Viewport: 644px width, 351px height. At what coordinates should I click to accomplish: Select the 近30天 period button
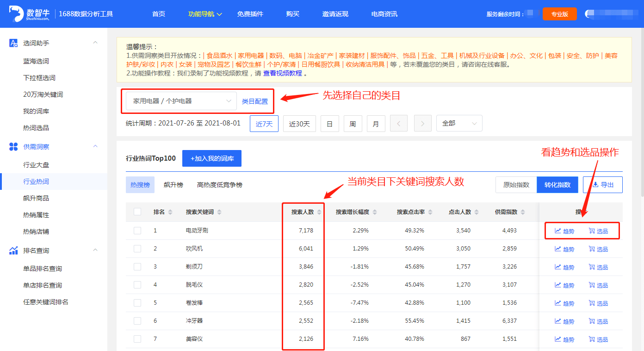click(299, 124)
